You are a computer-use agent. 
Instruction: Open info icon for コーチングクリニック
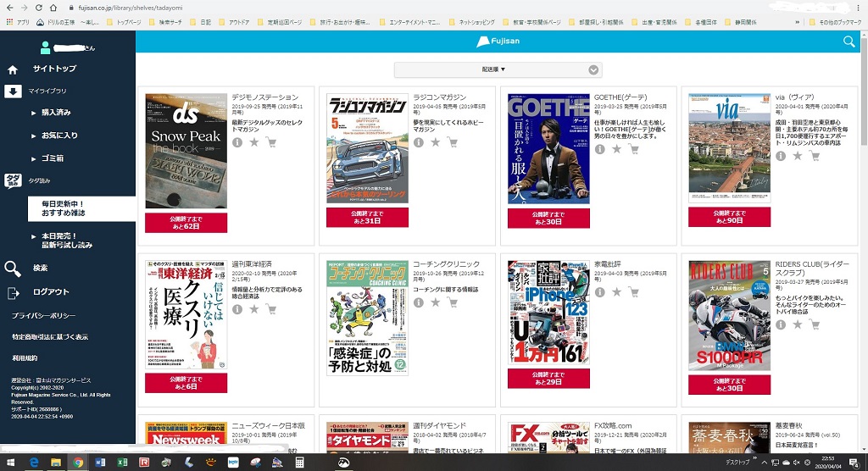coord(419,302)
